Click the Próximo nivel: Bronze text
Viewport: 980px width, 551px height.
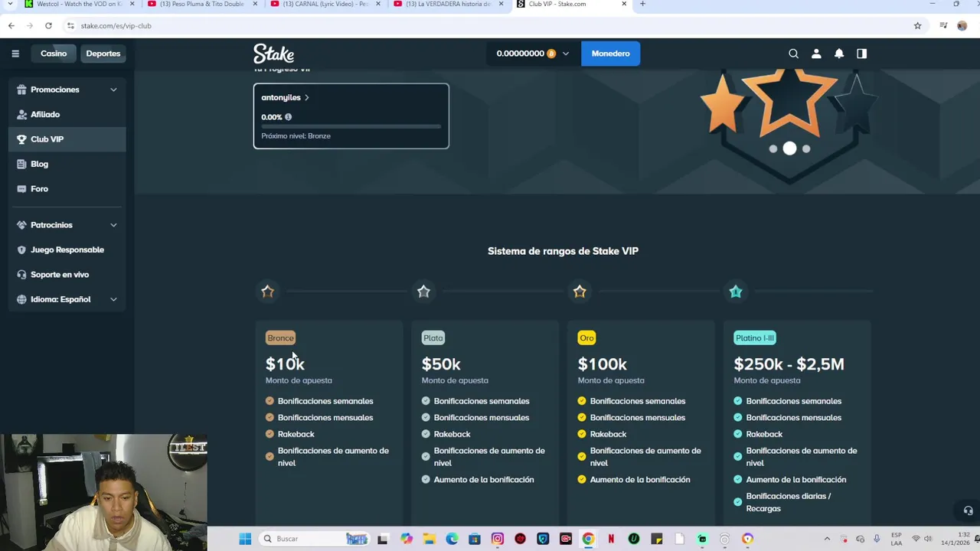pos(296,136)
